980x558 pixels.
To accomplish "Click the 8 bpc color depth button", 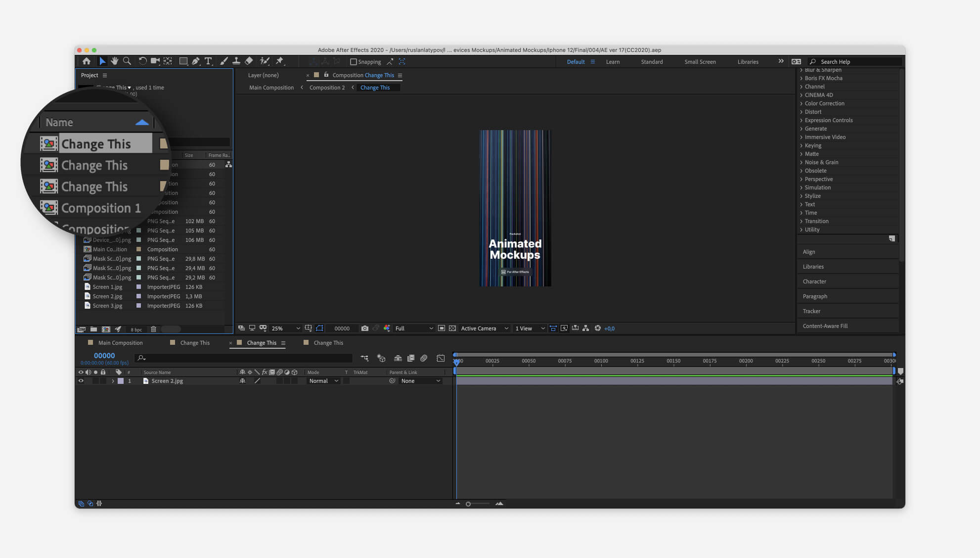I will (136, 329).
